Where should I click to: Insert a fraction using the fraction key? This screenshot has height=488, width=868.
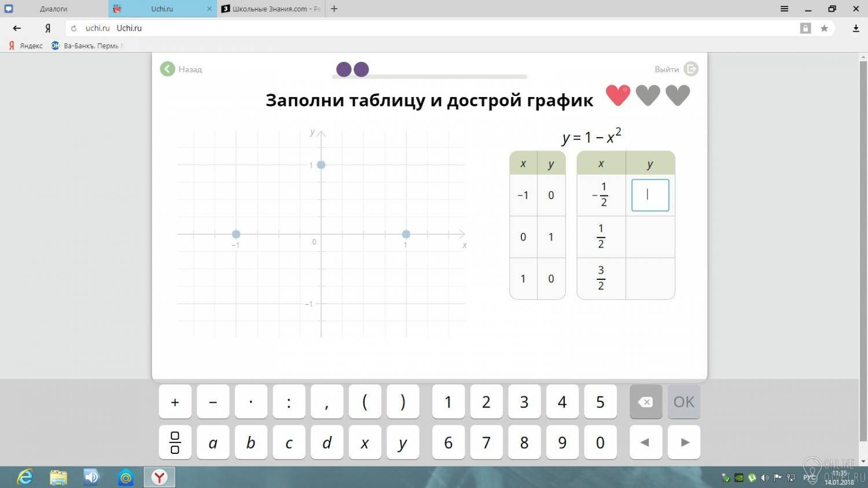pos(175,442)
